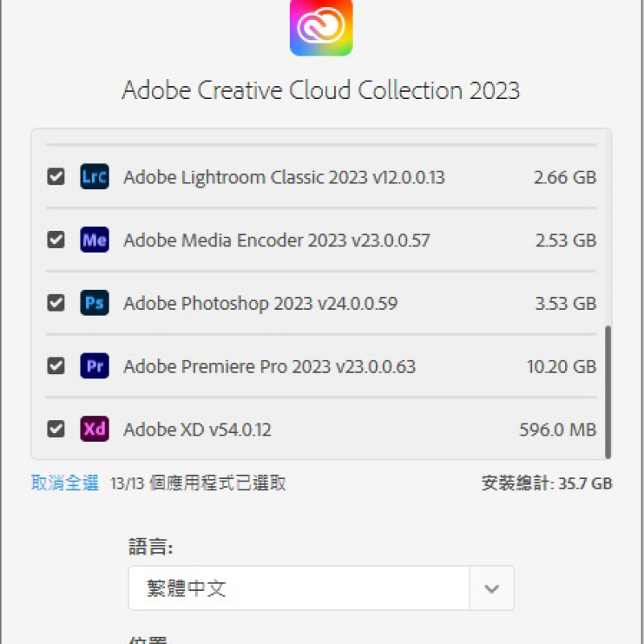Select the Adobe Premiere Pro 2023 v23.0.0.63 row
The width and height of the screenshot is (644, 644).
[321, 365]
